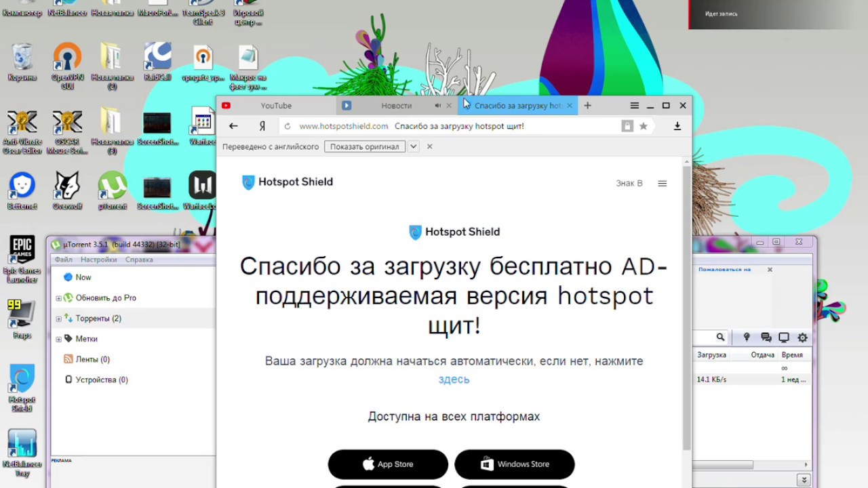This screenshot has height=488, width=868.
Task: Expand the Торренты (2) tree node
Action: 58,319
